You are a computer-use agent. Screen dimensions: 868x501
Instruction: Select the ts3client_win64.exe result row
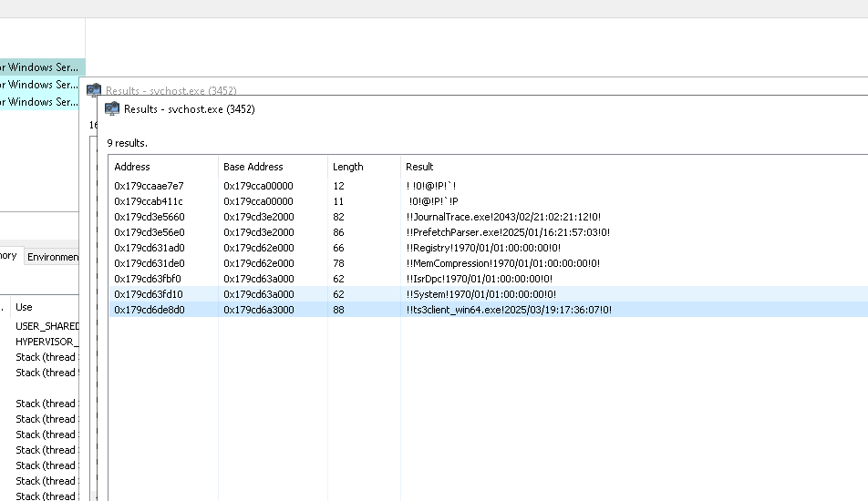pos(489,310)
